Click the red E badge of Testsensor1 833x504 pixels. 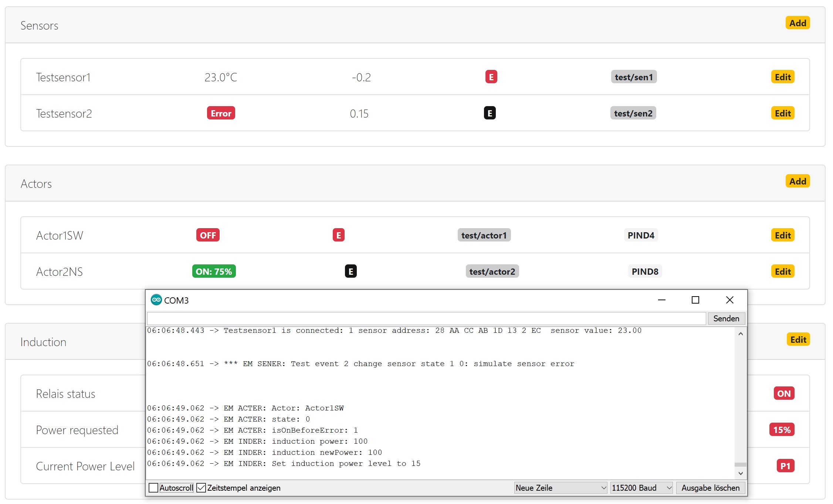[x=491, y=77]
